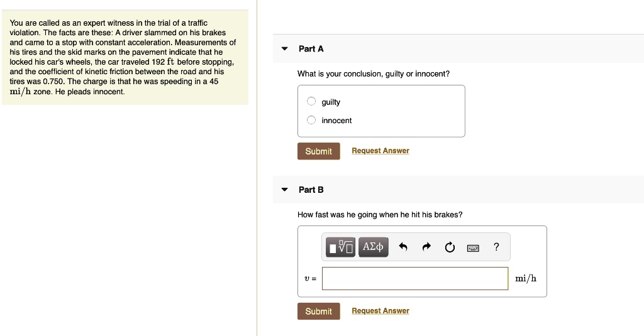Click the undo arrow in answer toolbar
644x336 pixels.
[x=403, y=247]
